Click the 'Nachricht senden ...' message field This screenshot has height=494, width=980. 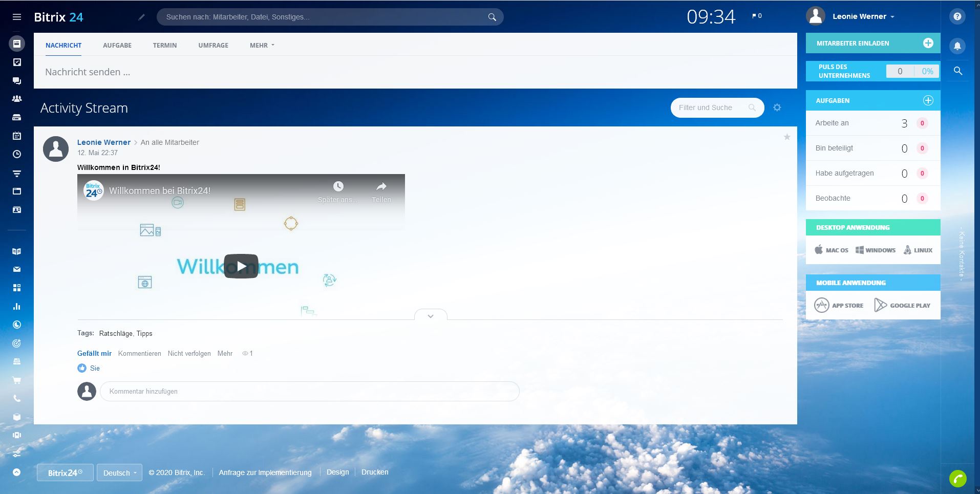pos(415,72)
